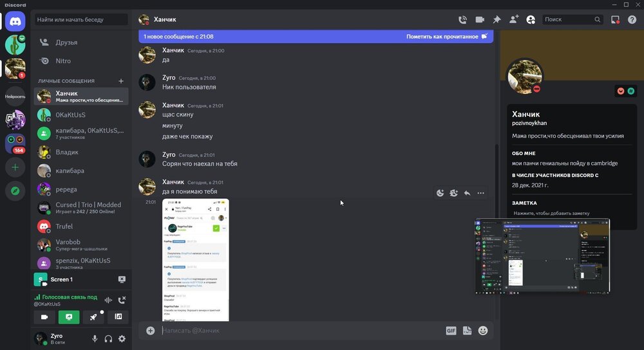Open Cursed | Trio | Modded chat
Image resolution: width=644 pixels, height=350 pixels.
click(81, 208)
